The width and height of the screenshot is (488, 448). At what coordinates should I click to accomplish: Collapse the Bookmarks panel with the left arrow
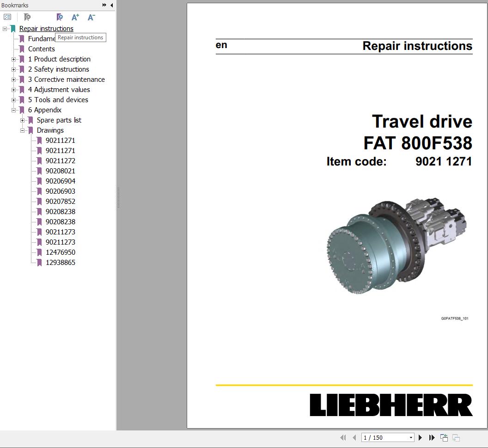coord(111,5)
